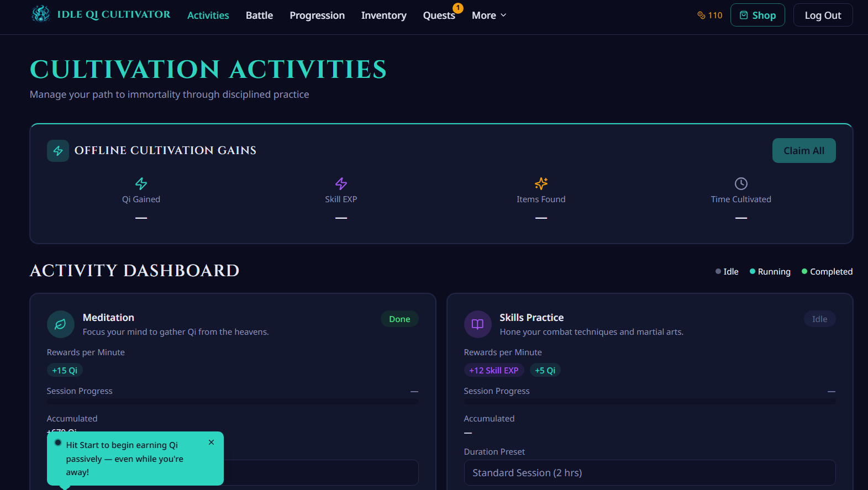Click the Qi Gained label
Viewport: 868px width, 490px height.
click(141, 199)
